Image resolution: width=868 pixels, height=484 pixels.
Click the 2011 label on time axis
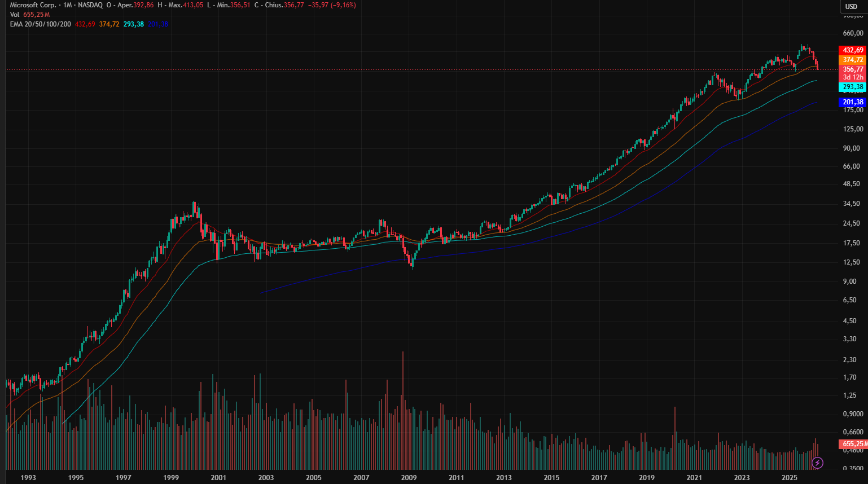(x=456, y=478)
